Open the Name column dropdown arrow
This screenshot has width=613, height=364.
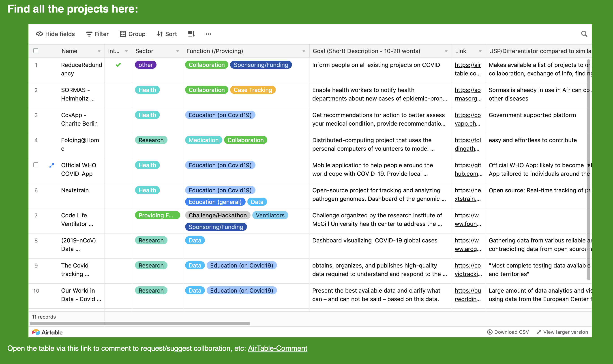tap(99, 51)
